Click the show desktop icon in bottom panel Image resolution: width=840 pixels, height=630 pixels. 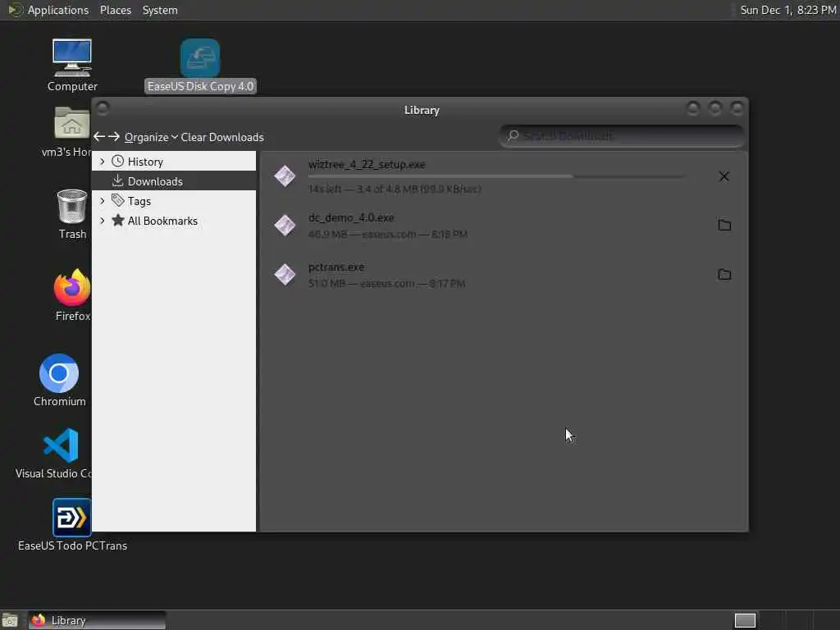tap(10, 620)
